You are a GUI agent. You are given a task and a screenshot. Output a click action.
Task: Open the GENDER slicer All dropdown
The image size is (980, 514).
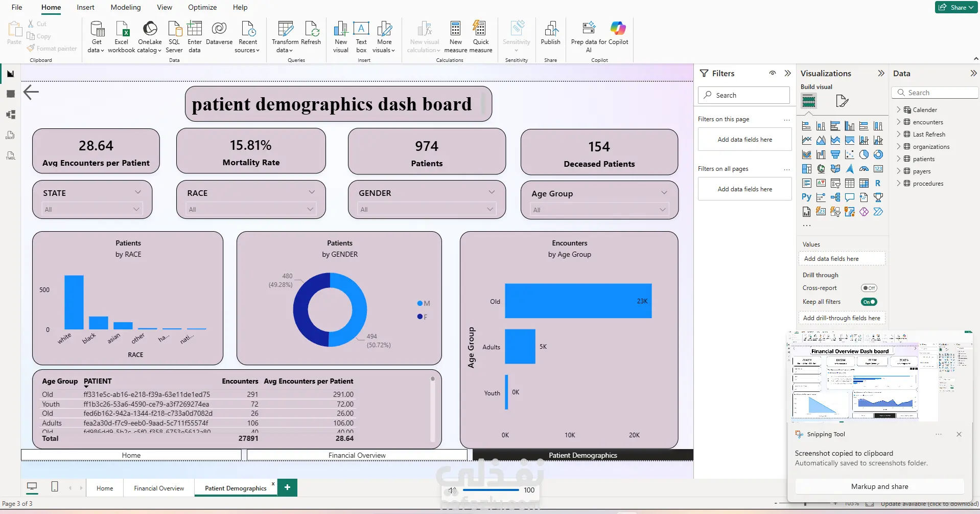pos(427,209)
